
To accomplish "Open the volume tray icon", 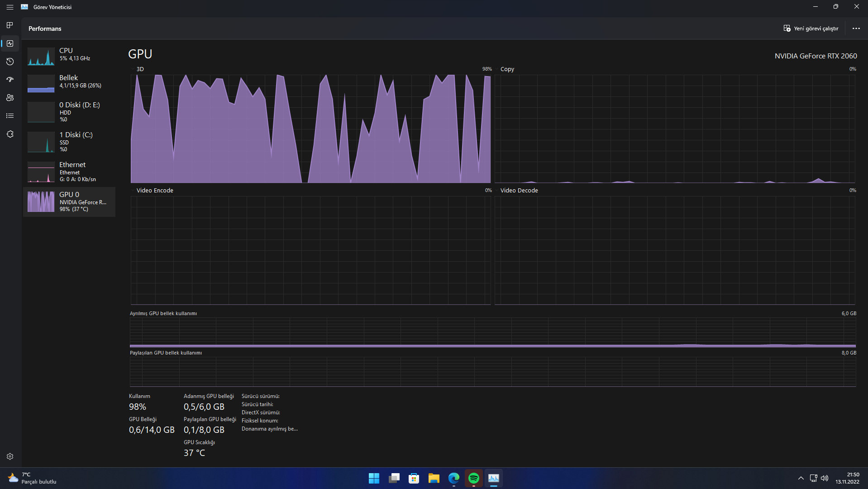I will [825, 478].
